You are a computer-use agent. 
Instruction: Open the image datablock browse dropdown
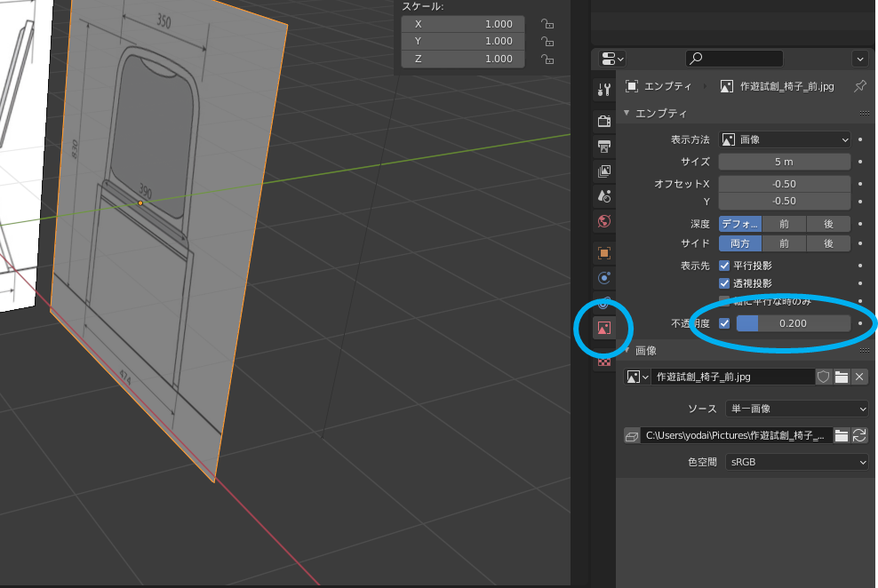click(637, 377)
